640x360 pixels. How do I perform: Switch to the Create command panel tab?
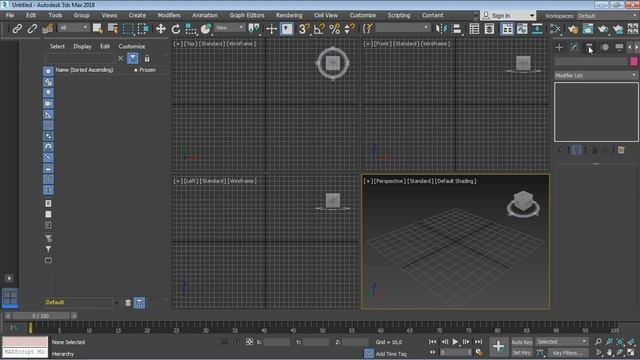[559, 47]
